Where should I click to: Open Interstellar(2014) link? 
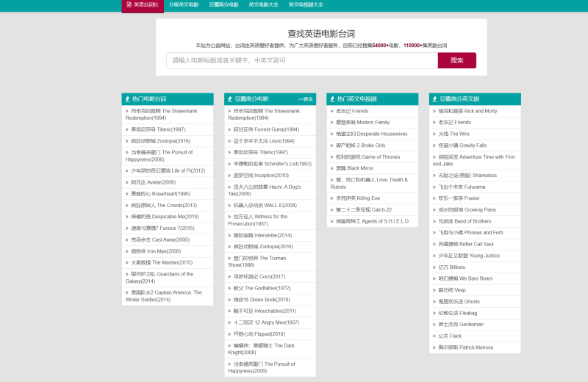pyautogui.click(x=262, y=236)
